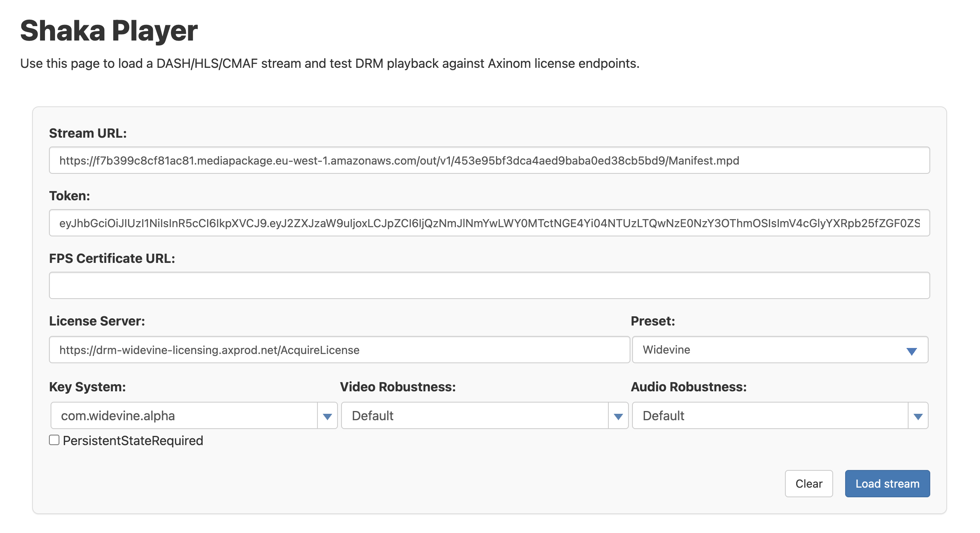
Task: Select the License Server URL field
Action: pos(339,350)
